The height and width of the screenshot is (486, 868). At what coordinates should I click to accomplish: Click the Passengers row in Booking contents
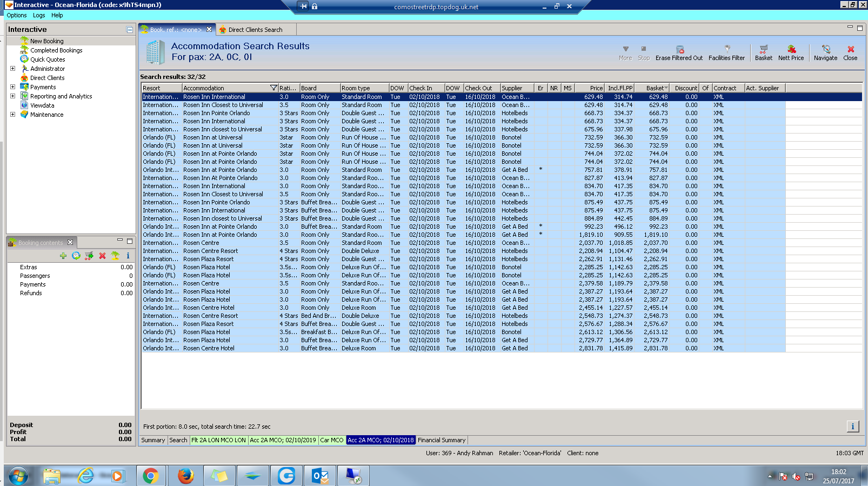tap(71, 276)
